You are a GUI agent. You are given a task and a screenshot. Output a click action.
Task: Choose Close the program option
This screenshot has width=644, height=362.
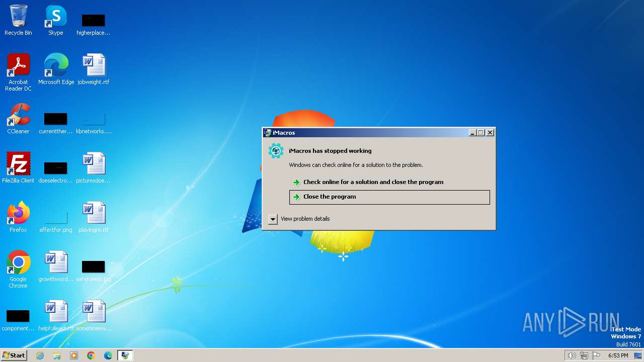(x=389, y=197)
